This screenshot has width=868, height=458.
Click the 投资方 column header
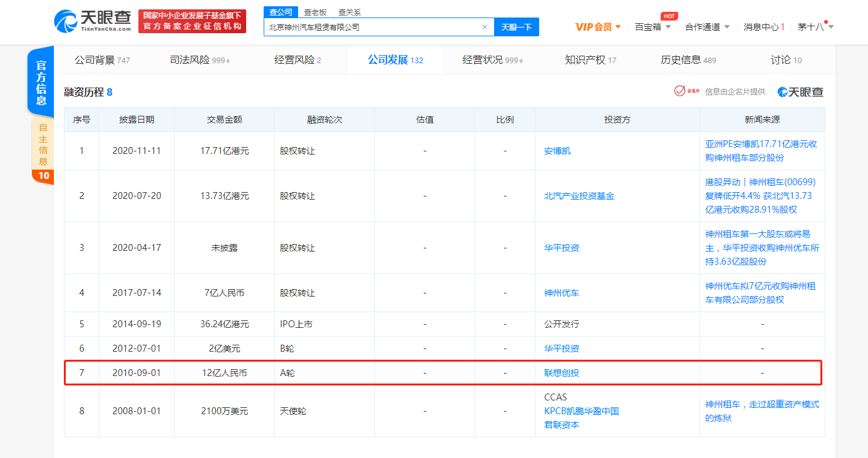617,120
